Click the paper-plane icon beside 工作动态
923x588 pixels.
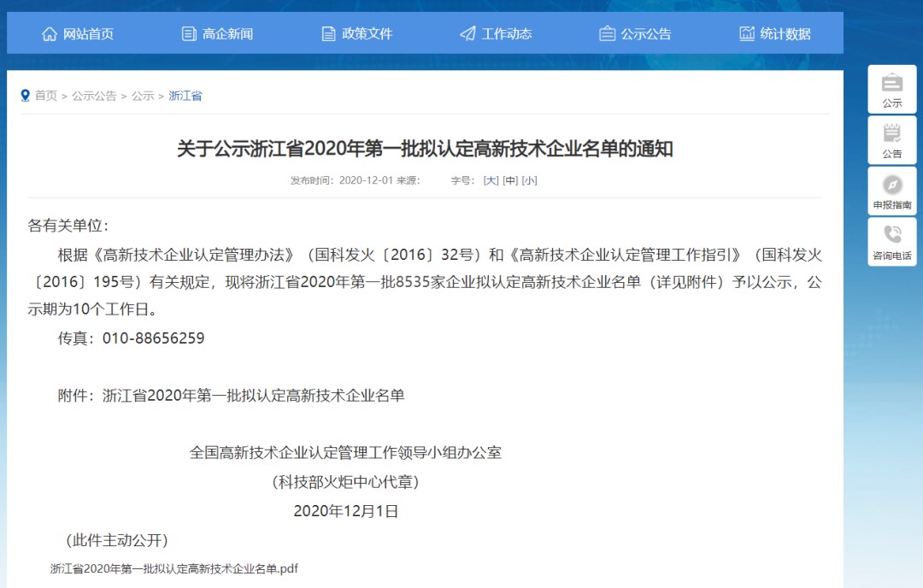pos(467,32)
